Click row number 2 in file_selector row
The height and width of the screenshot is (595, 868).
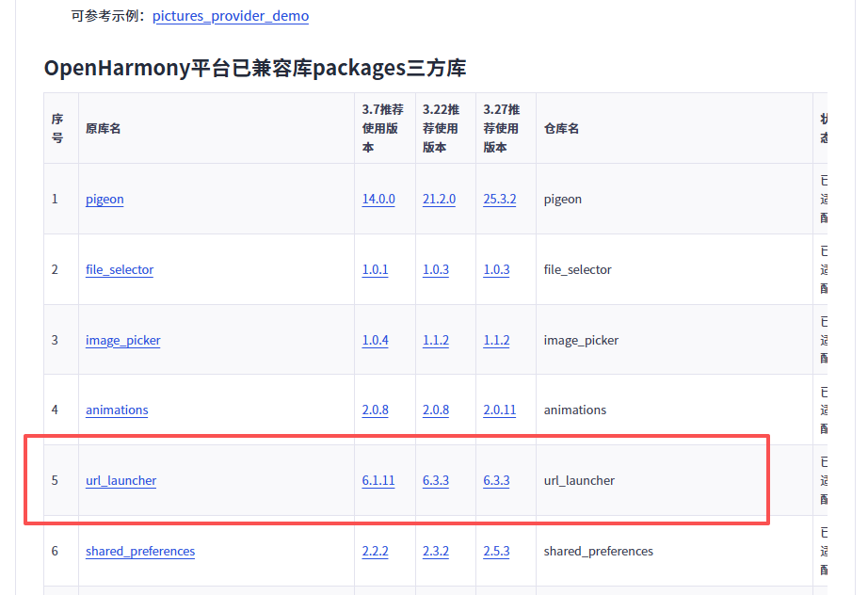pos(55,269)
